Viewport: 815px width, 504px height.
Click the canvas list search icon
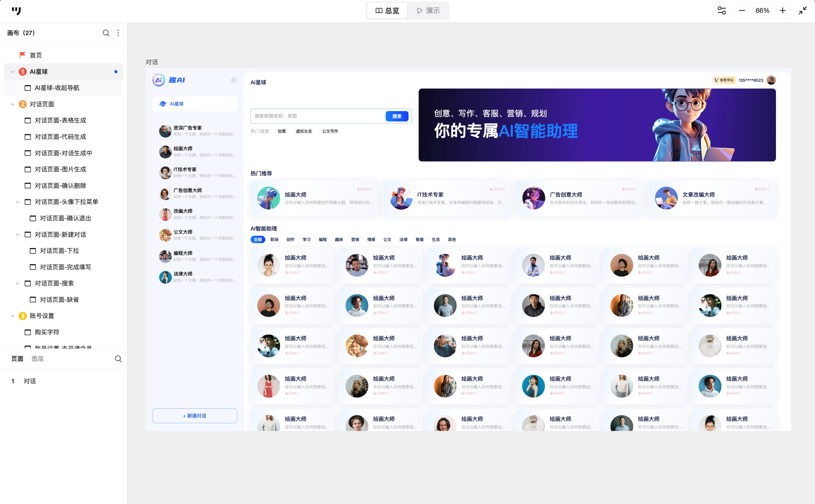(106, 33)
